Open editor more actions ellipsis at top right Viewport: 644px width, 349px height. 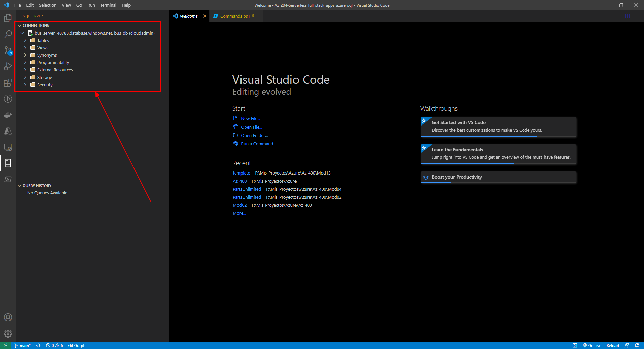(x=636, y=16)
